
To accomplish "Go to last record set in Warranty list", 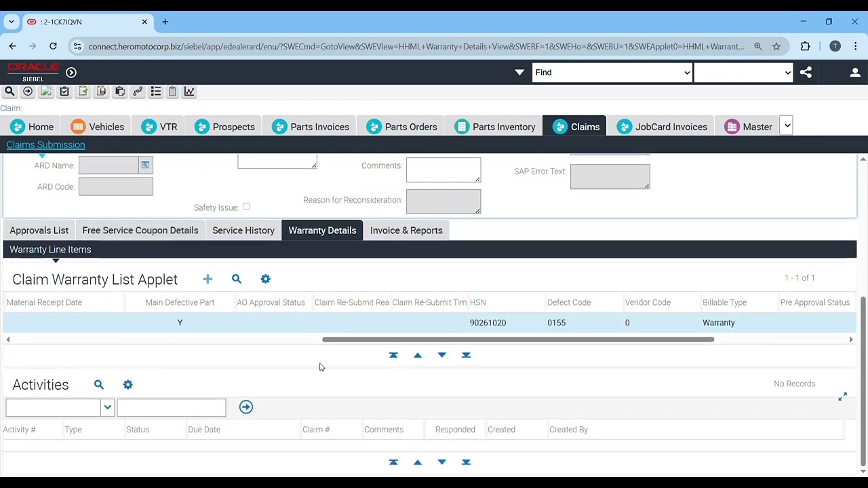I will tap(466, 355).
